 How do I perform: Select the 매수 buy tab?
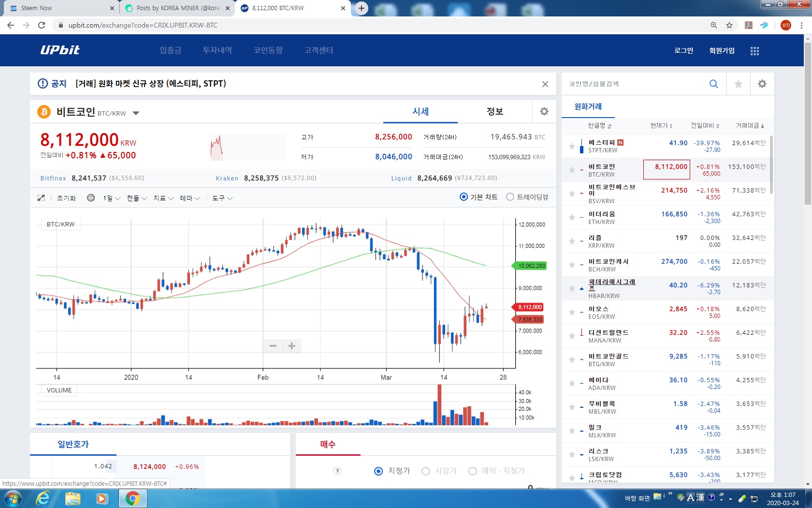(x=328, y=444)
